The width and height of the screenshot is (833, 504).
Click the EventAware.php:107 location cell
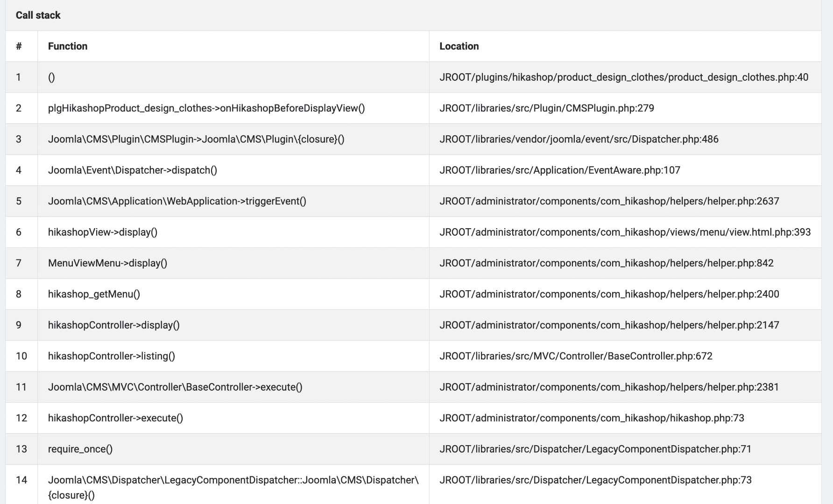(x=559, y=170)
